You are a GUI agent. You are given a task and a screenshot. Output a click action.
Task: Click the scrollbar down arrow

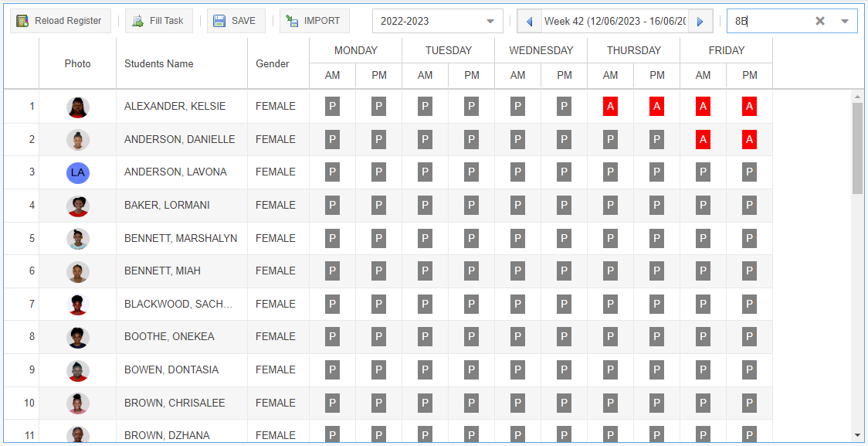coord(857,434)
